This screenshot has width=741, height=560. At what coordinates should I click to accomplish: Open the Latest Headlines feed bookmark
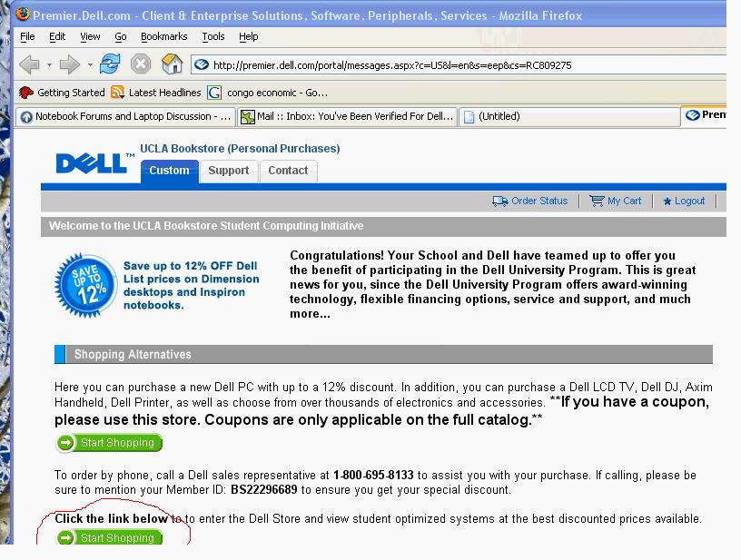(156, 93)
